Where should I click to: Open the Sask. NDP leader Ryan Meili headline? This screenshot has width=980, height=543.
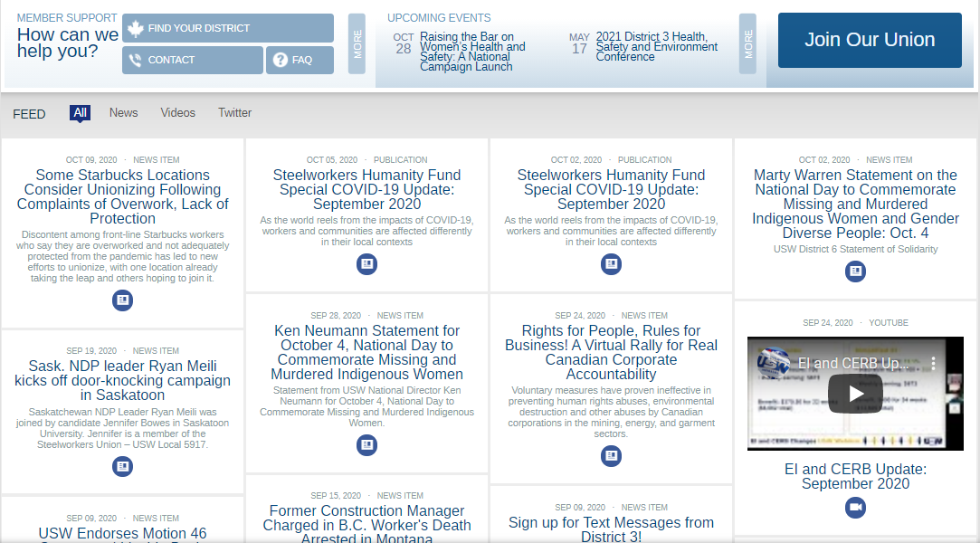point(122,380)
